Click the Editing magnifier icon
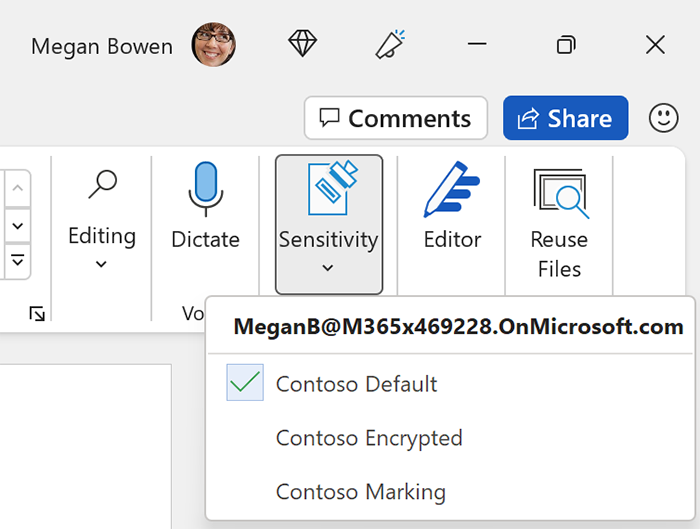Screen dimensions: 700x529 [x=102, y=186]
